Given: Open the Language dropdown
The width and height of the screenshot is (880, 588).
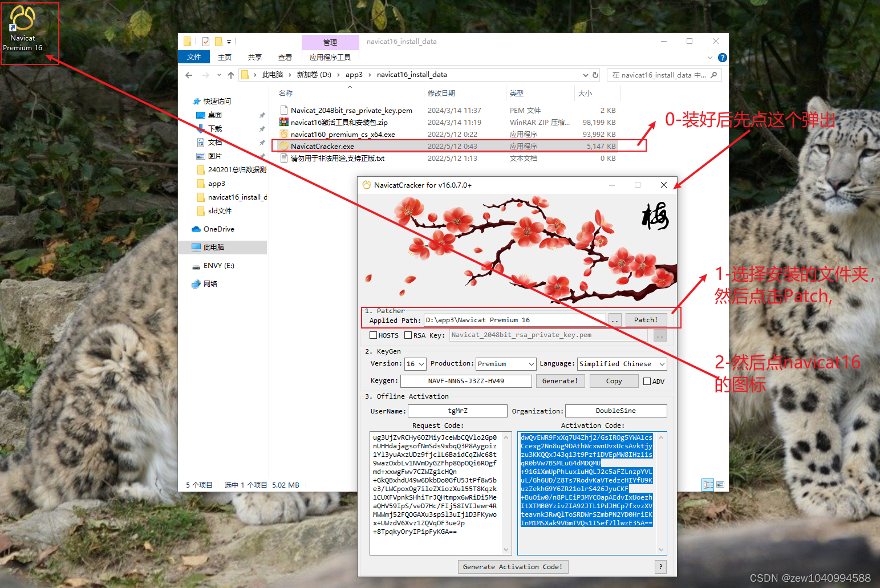Looking at the screenshot, I should tap(622, 364).
